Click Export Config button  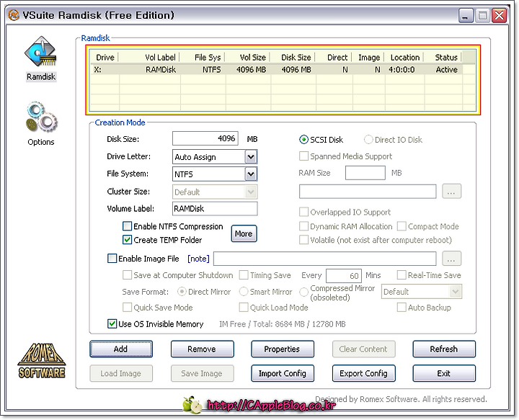[x=363, y=373]
